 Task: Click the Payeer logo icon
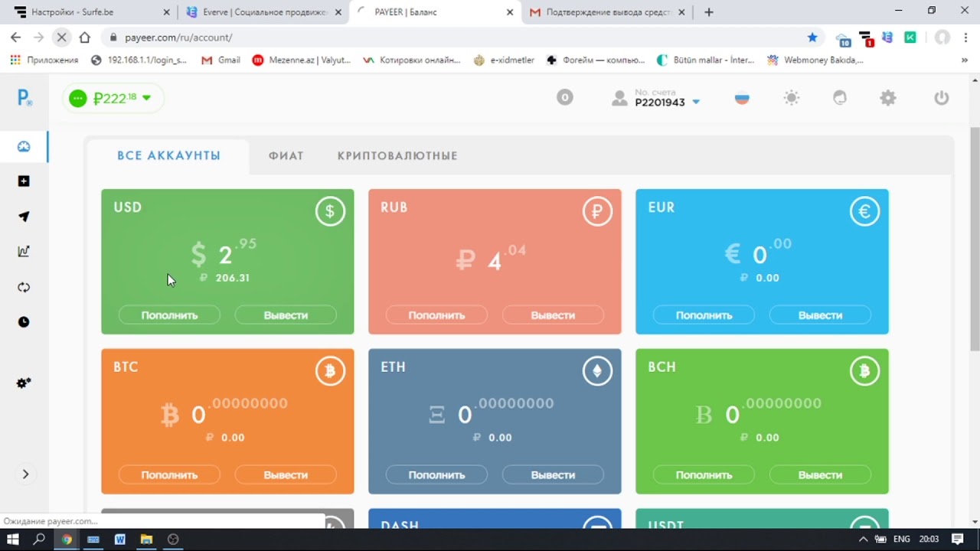click(24, 98)
